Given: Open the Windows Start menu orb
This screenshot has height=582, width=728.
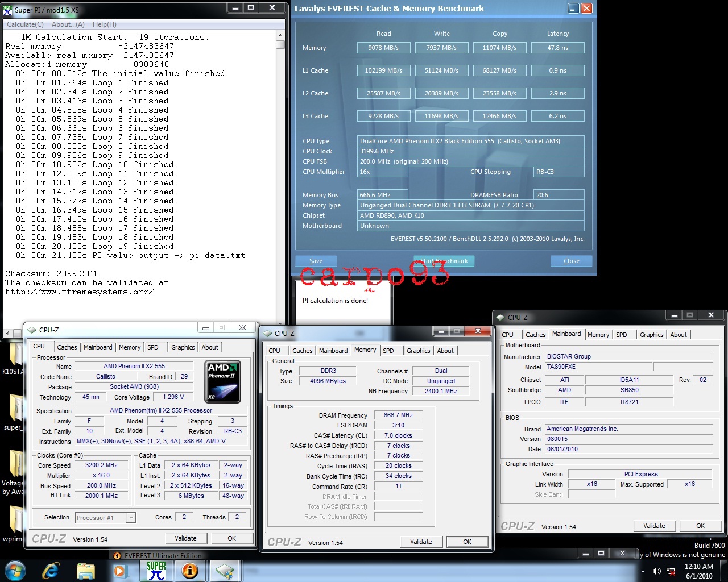Looking at the screenshot, I should pos(15,571).
